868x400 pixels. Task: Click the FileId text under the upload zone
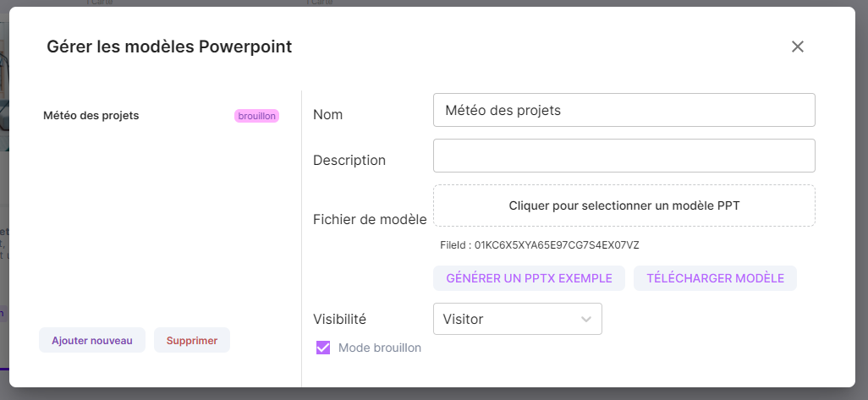pyautogui.click(x=540, y=245)
